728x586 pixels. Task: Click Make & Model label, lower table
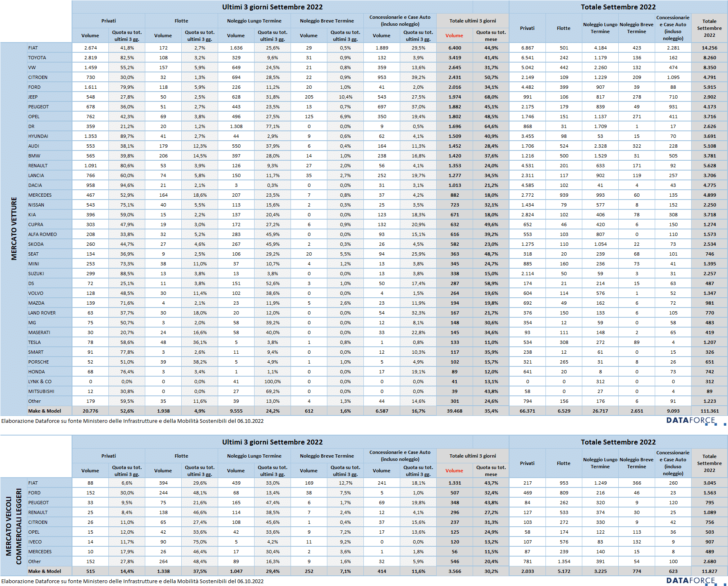50,571
